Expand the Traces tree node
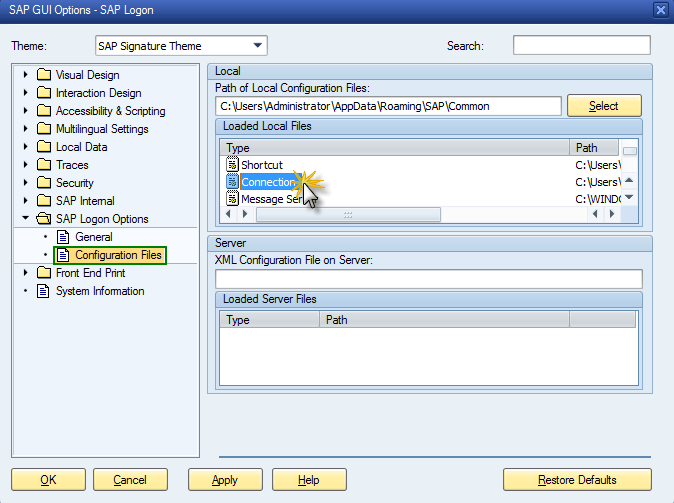The width and height of the screenshot is (674, 503). 26,165
